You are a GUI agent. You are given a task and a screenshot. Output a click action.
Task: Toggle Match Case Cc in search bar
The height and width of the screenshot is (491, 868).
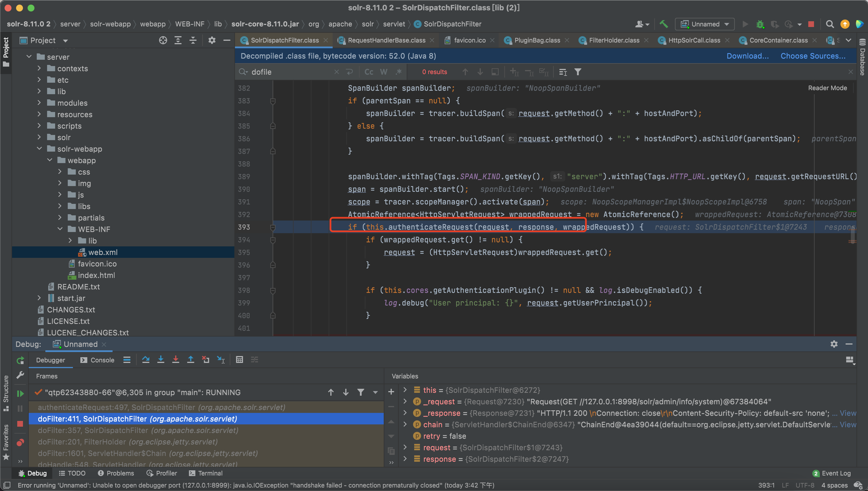(369, 72)
